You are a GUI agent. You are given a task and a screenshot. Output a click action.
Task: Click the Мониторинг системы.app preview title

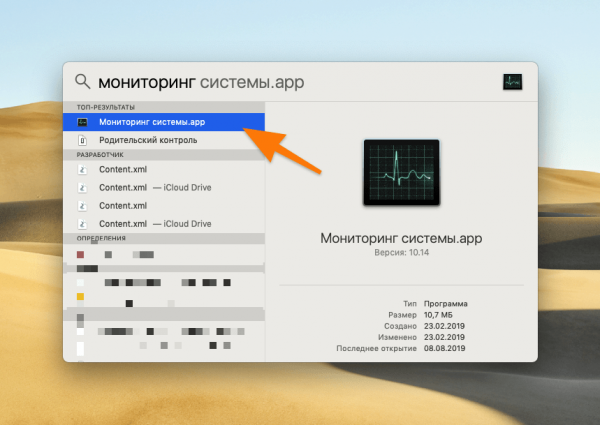[x=401, y=238]
